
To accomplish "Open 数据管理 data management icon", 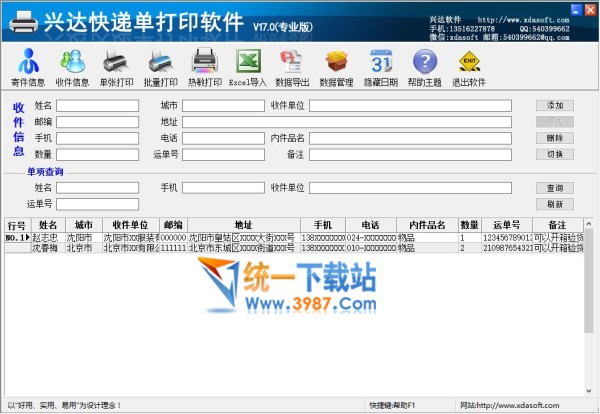I will (336, 66).
